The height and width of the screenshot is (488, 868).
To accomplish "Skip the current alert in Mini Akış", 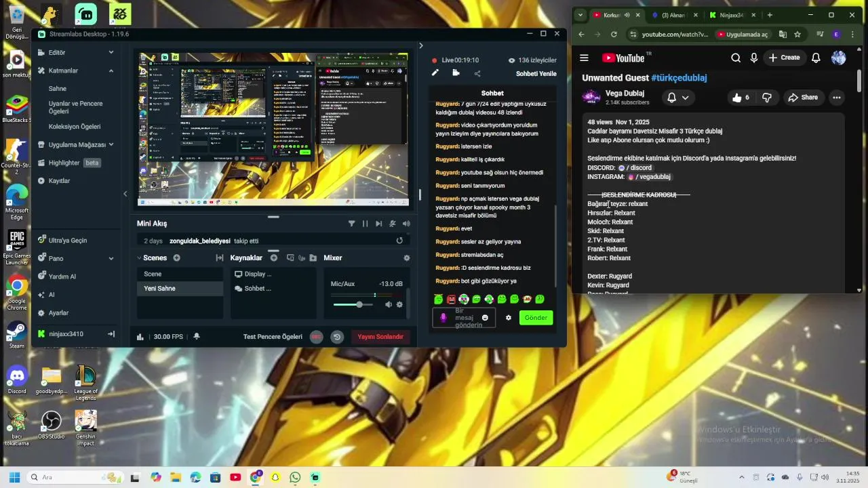I will click(x=378, y=223).
